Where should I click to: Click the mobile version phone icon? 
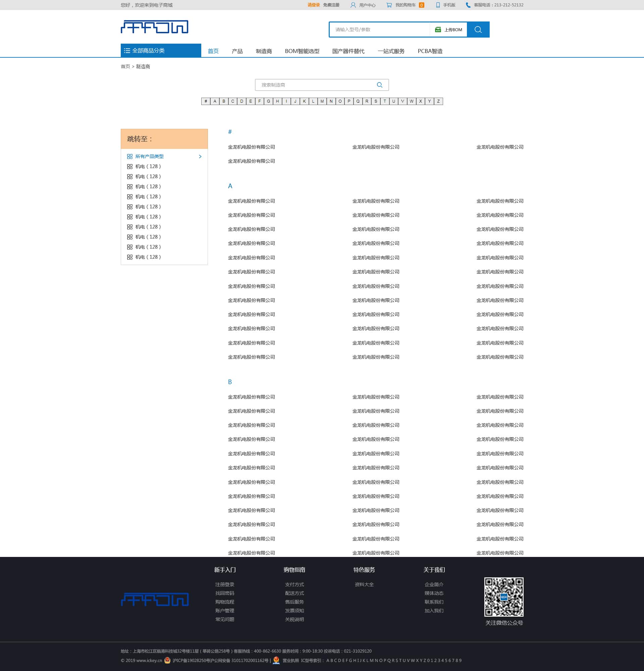pyautogui.click(x=438, y=5)
